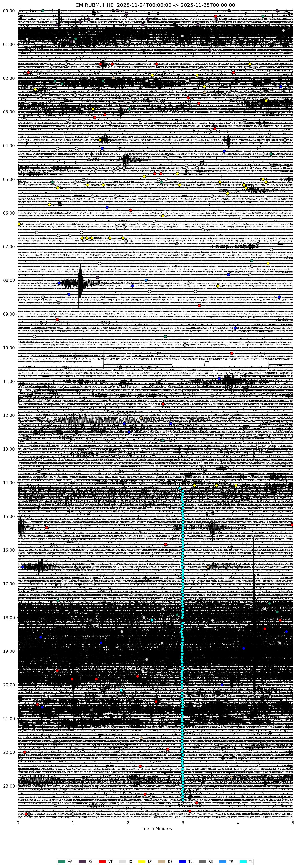Click the yellow marker at far left after 06:00
The height and width of the screenshot is (868, 297).
click(19, 224)
